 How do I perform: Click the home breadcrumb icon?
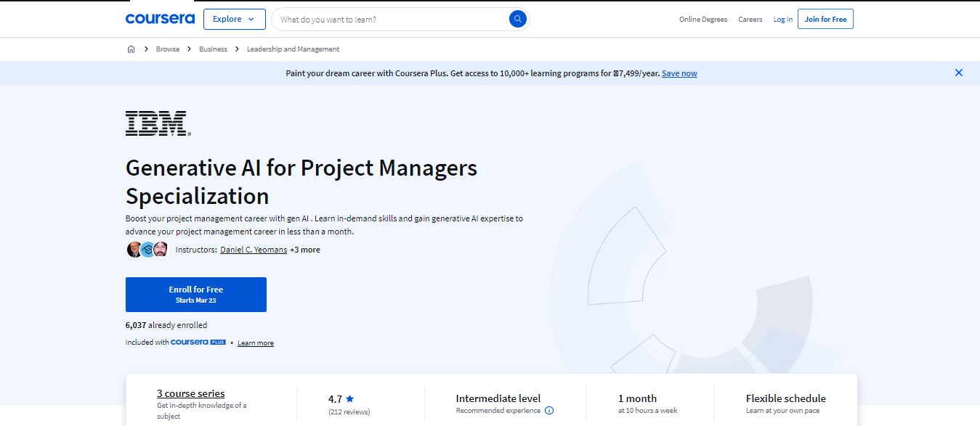click(x=131, y=49)
